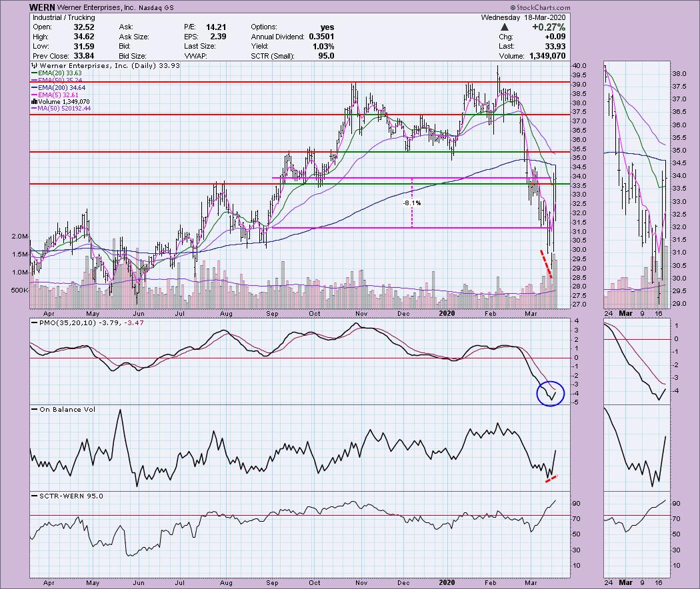Click the EMA(5) 32.61 legend entry
Screen dimensions: 700x589
pyautogui.click(x=58, y=95)
